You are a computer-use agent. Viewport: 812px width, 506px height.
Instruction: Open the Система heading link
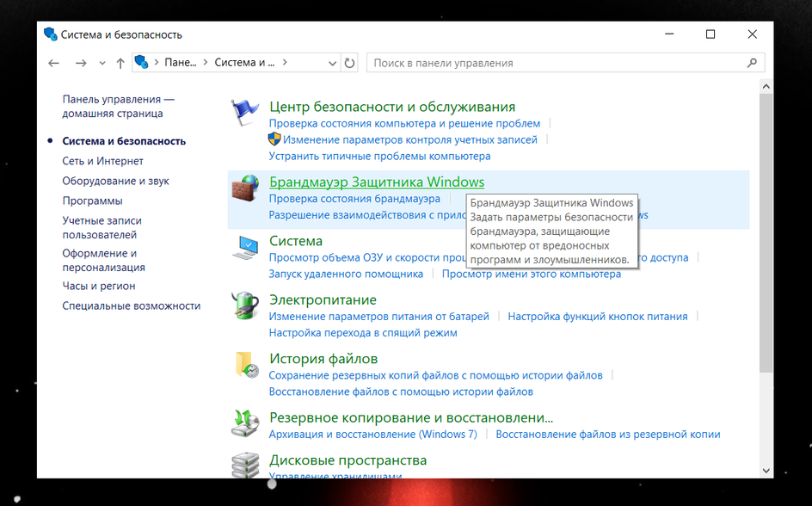click(x=296, y=241)
